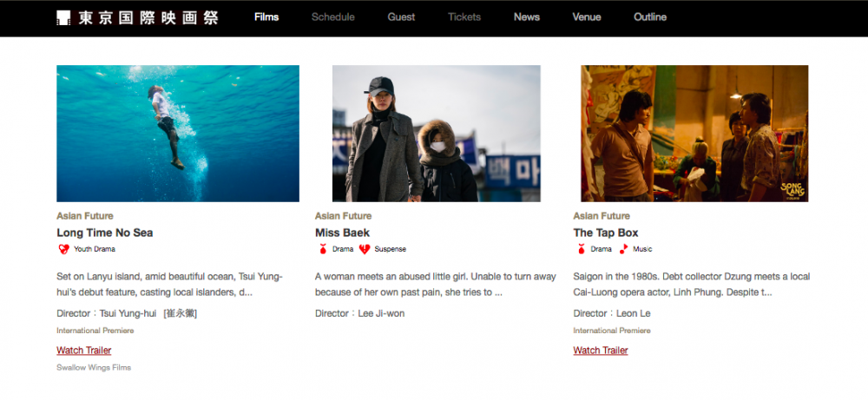868x400 pixels.
Task: Select the Music note icon
Action: click(x=623, y=249)
